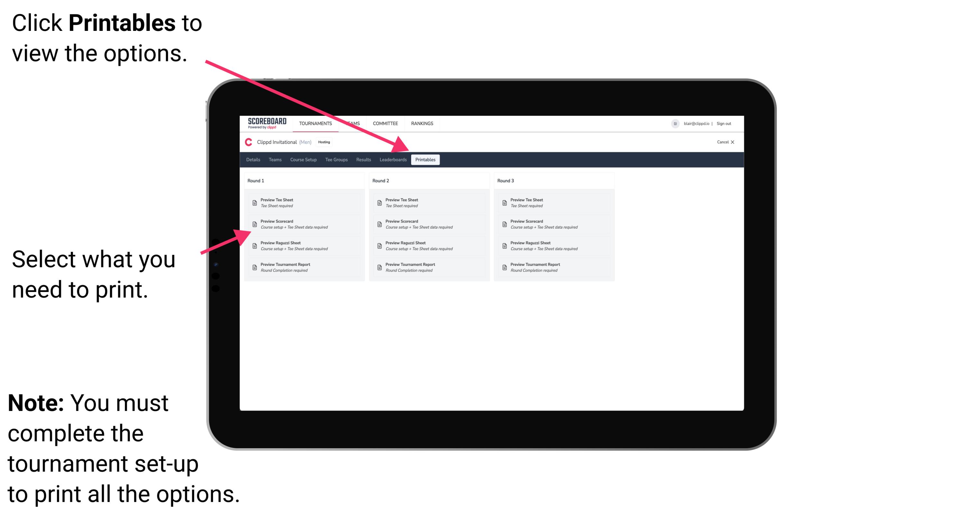Click the Course Setup tab
This screenshot has width=980, height=527.
click(x=304, y=160)
